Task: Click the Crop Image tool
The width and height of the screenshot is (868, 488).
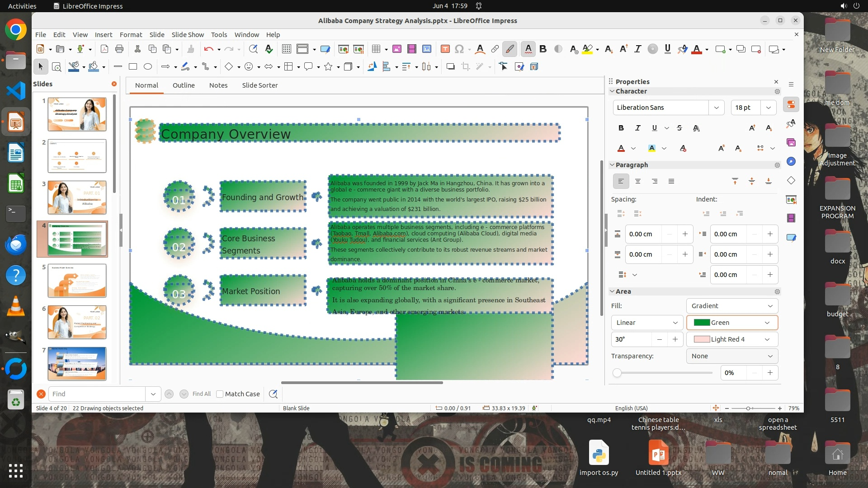Action: click(465, 67)
